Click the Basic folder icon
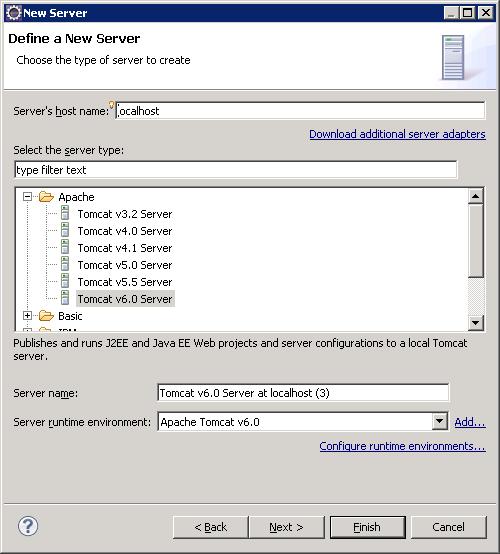Image resolution: width=500 pixels, height=554 pixels. [46, 315]
